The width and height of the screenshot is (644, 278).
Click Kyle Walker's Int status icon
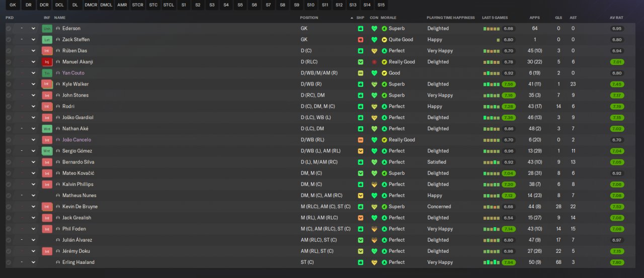pos(47,84)
